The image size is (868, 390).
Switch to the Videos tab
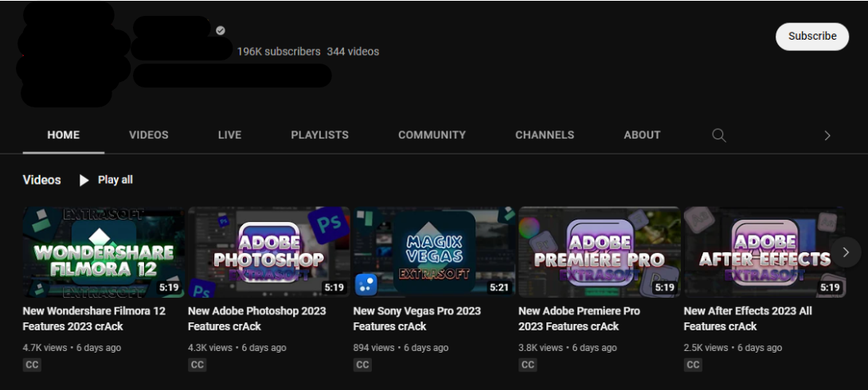pos(149,135)
